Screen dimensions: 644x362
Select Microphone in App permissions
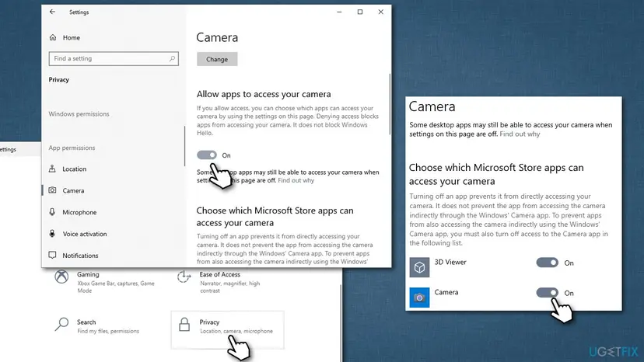pos(79,212)
